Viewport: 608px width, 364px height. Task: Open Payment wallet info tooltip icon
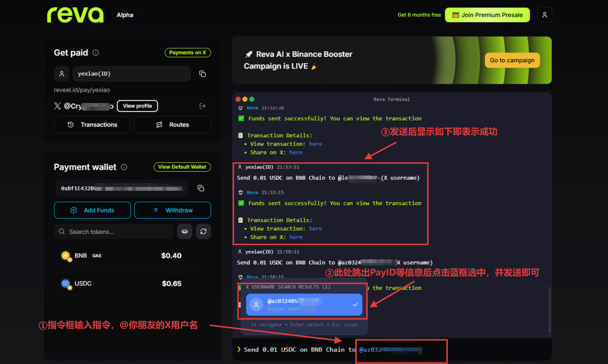(x=124, y=167)
